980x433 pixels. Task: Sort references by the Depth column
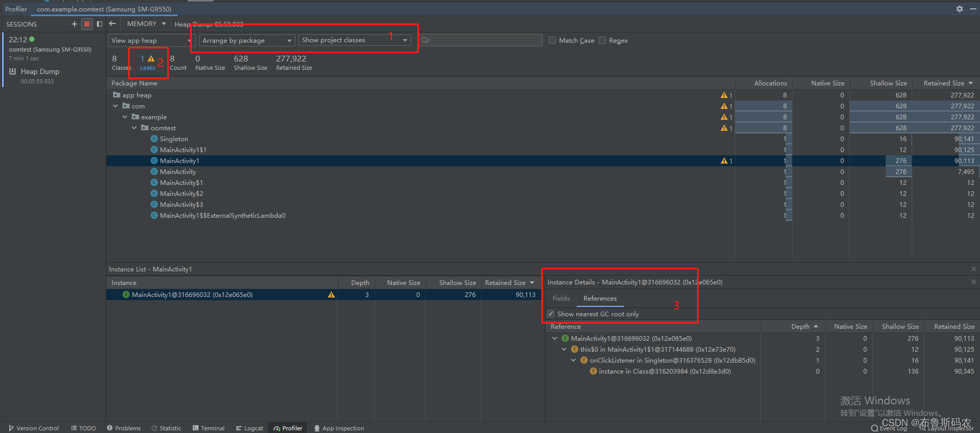pos(792,327)
